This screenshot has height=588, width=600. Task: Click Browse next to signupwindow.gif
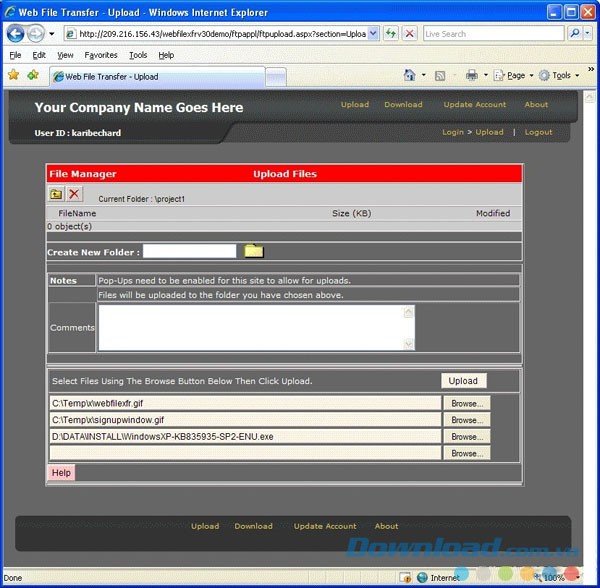click(x=466, y=420)
